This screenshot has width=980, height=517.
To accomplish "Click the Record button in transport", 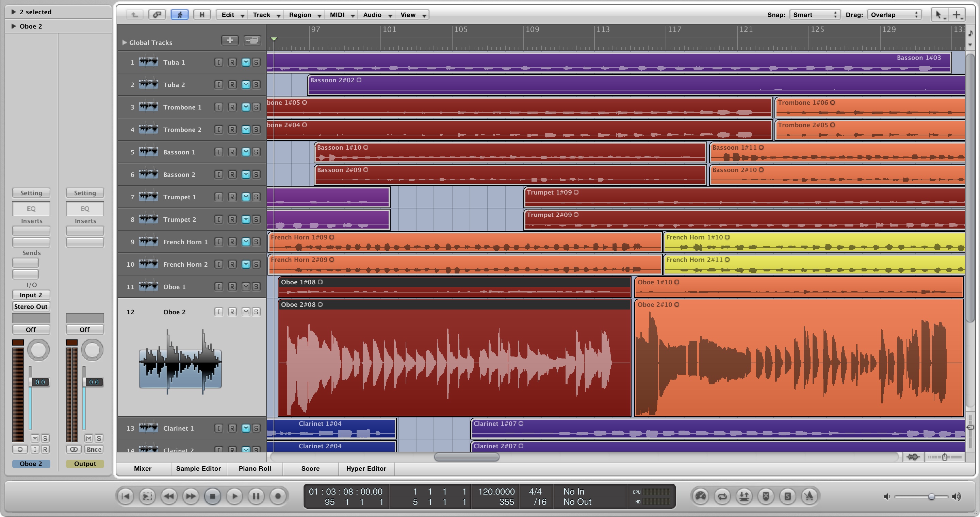I will click(x=278, y=496).
